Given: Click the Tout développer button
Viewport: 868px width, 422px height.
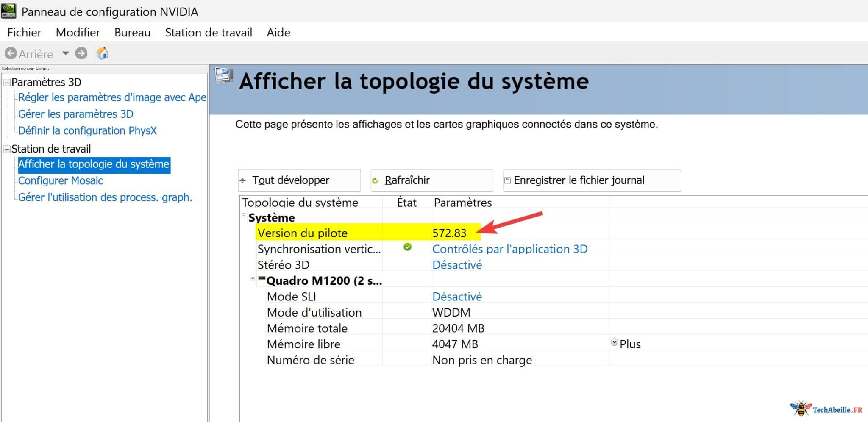Looking at the screenshot, I should tap(299, 180).
